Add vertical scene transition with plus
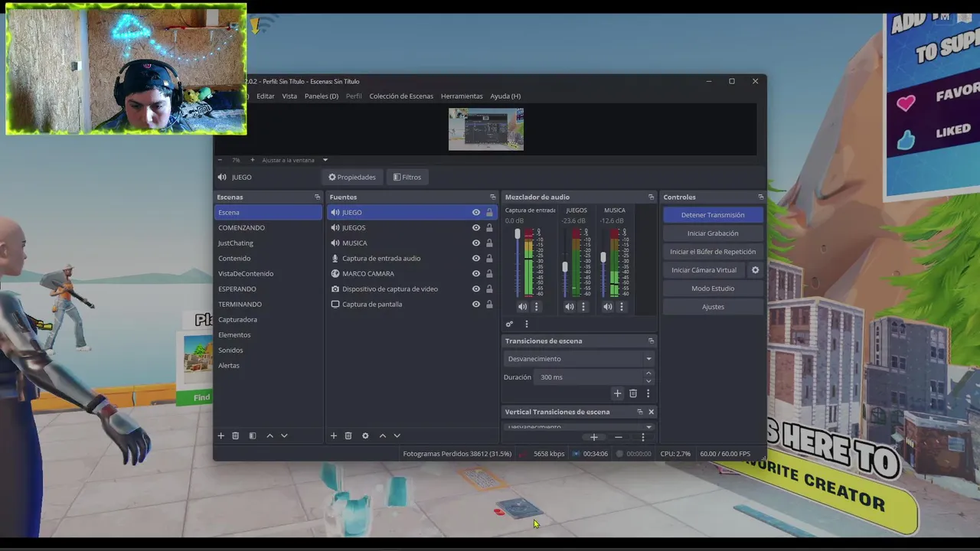The image size is (980, 551). [594, 437]
